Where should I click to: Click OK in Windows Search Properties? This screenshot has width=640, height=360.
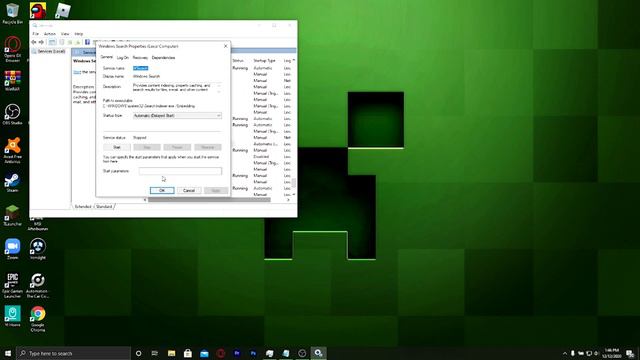[x=162, y=190]
